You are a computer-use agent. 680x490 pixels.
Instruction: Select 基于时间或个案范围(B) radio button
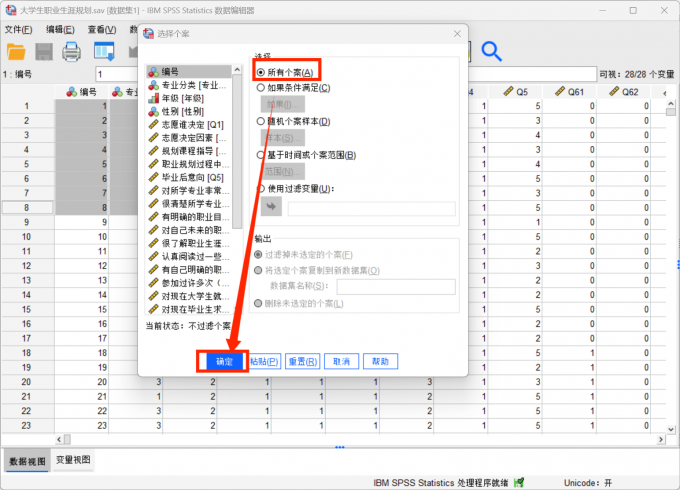point(261,155)
